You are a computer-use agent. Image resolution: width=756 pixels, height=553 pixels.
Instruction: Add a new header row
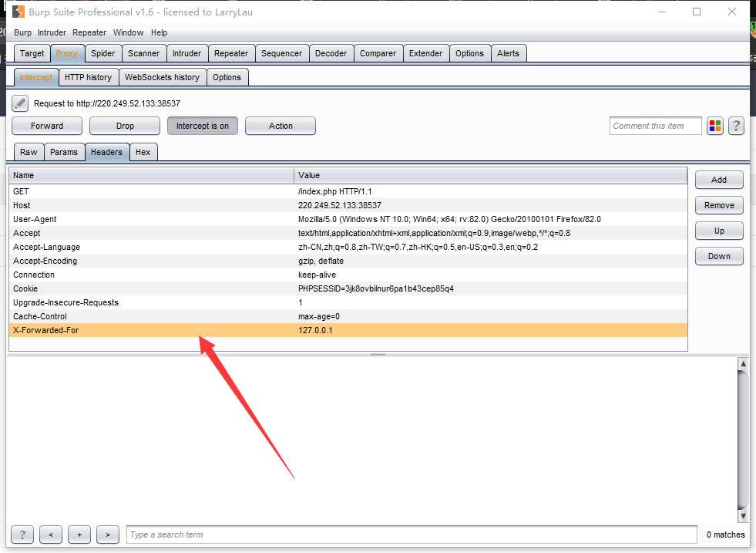point(719,180)
